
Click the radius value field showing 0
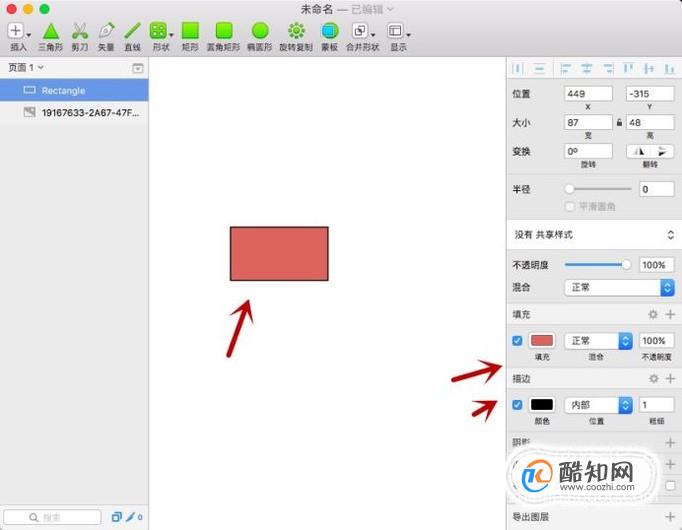(x=656, y=189)
